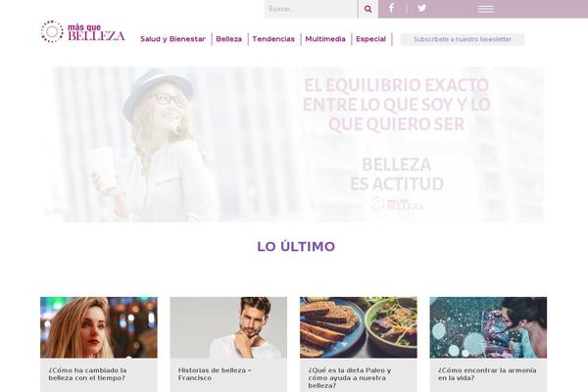Screen dimensions: 588x392
Task: Focus the Buscar search field
Action: (x=311, y=9)
